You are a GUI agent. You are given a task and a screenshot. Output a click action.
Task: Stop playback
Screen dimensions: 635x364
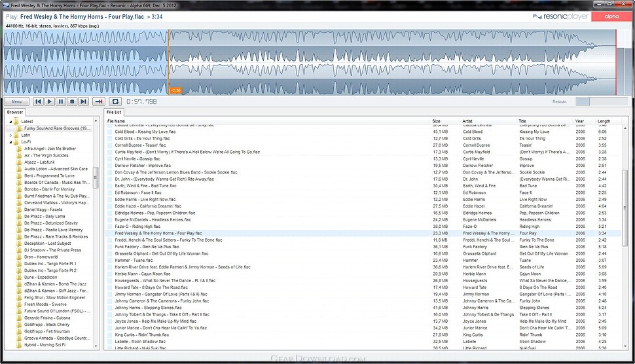[72, 101]
